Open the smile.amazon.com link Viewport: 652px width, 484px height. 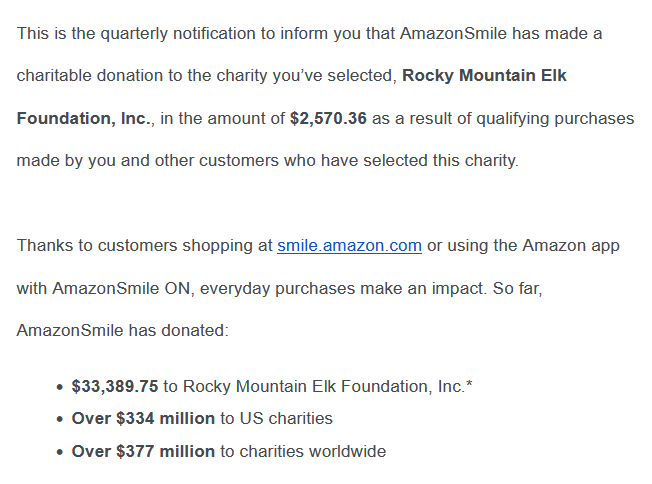pos(349,245)
